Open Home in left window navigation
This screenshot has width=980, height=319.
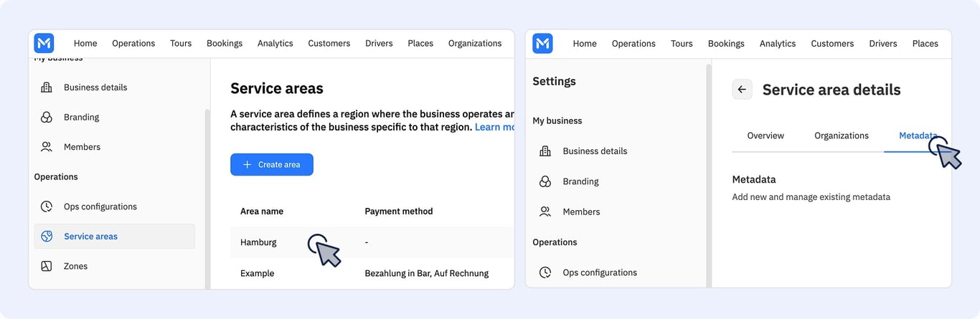click(85, 43)
